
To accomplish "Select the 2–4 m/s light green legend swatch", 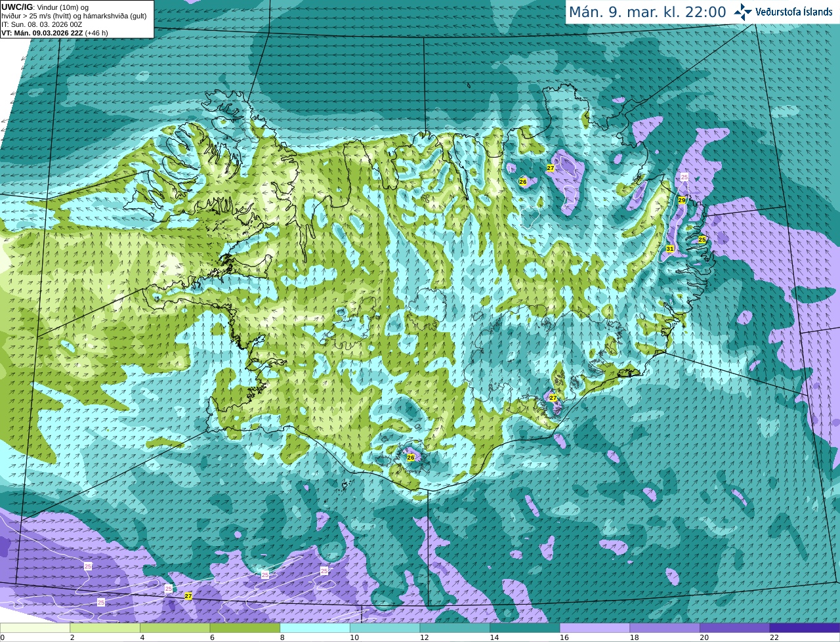I will point(105,628).
